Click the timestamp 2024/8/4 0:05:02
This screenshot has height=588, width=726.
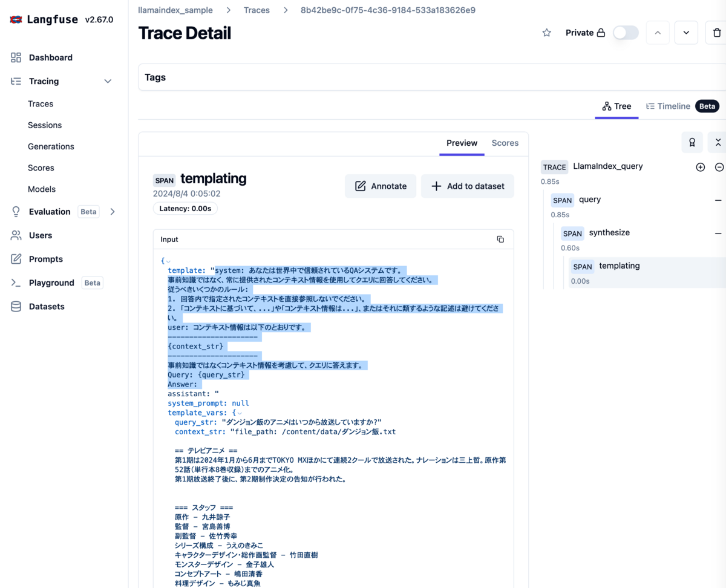pos(186,194)
